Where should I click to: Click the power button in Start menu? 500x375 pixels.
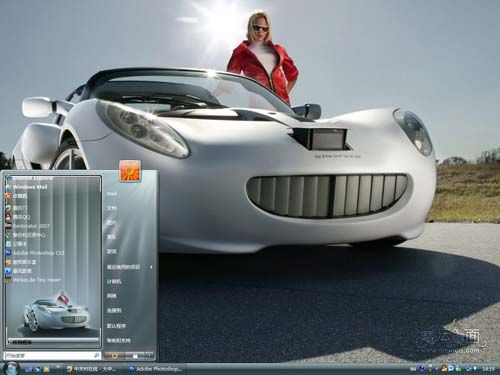coord(114,356)
